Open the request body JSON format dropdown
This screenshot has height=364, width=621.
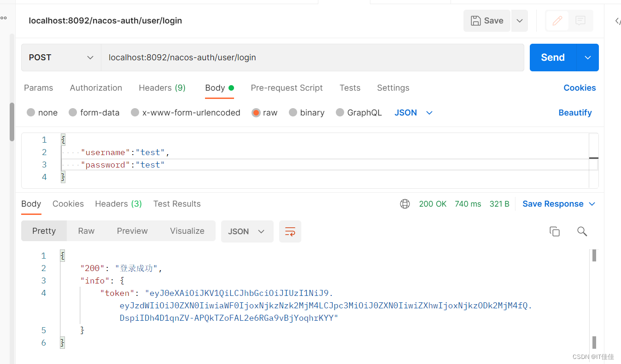(x=414, y=113)
